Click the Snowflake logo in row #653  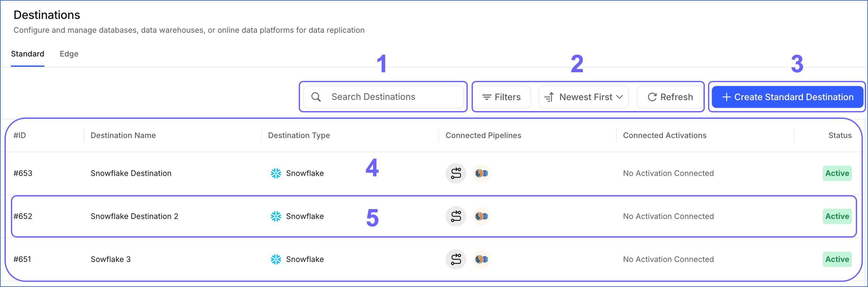pos(276,173)
